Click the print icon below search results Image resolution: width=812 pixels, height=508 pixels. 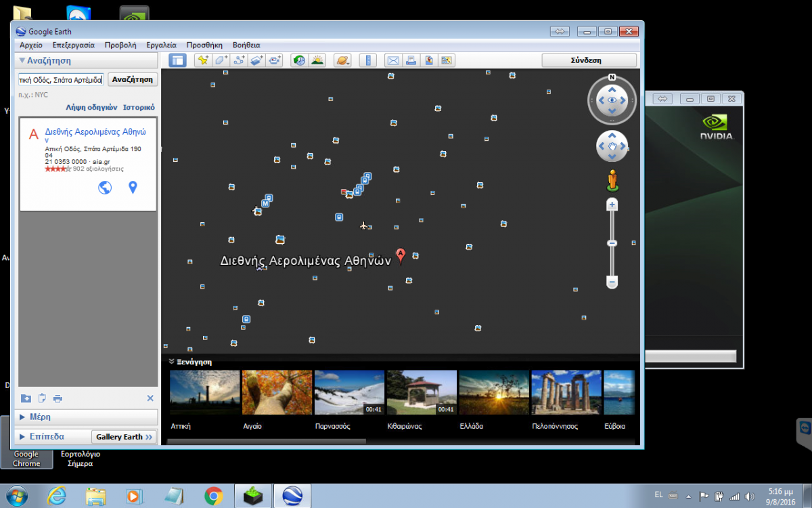point(58,398)
